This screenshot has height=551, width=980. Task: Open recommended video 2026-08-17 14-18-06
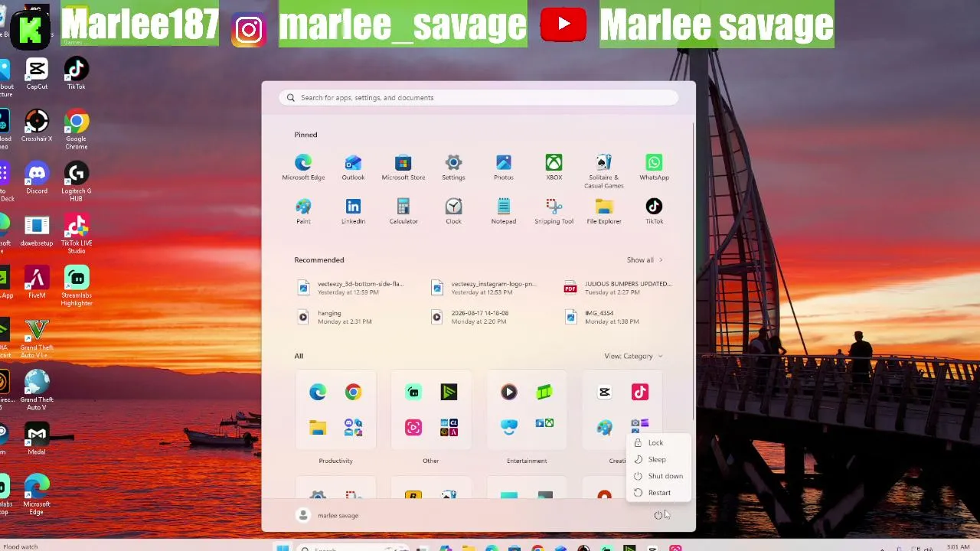(x=469, y=317)
